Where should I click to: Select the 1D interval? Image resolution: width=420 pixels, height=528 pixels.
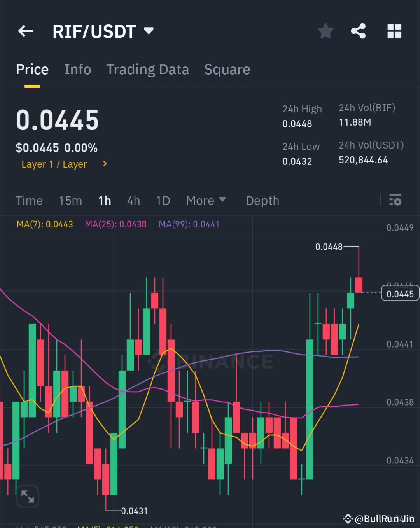(163, 201)
